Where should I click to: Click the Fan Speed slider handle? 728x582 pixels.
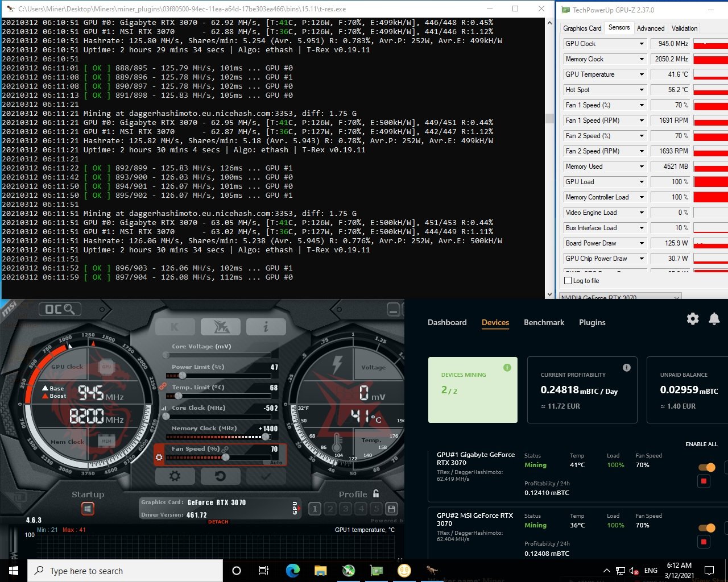point(226,457)
